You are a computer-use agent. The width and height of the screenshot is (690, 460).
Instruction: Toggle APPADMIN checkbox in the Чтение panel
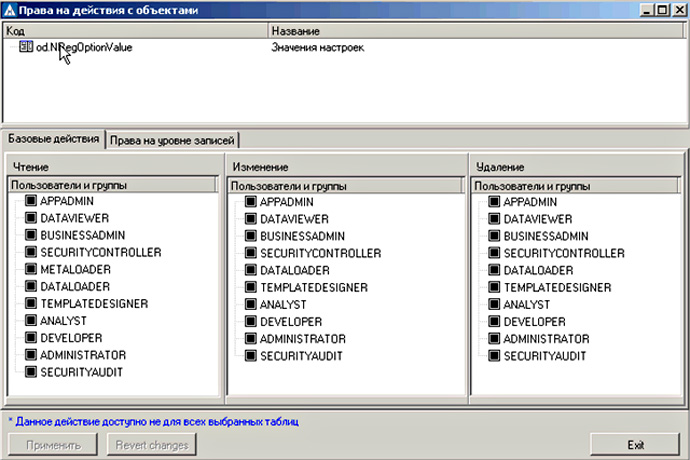[31, 202]
